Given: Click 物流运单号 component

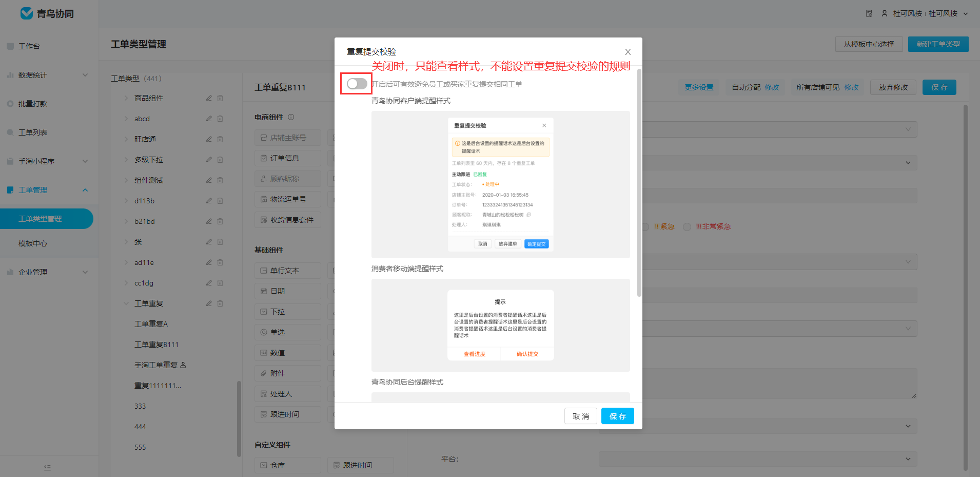Looking at the screenshot, I should [x=288, y=199].
